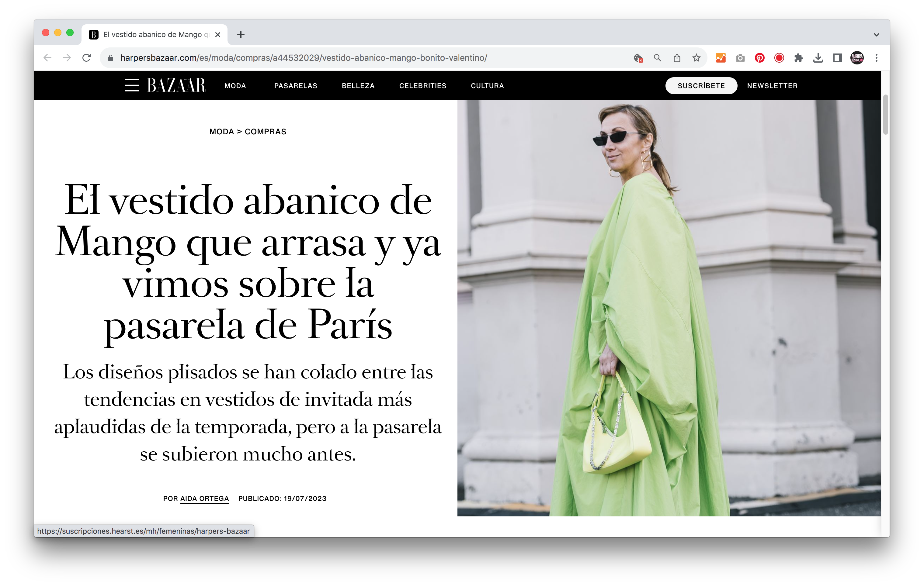Open the Aurora Design profile avatar
This screenshot has width=924, height=586.
tap(857, 58)
